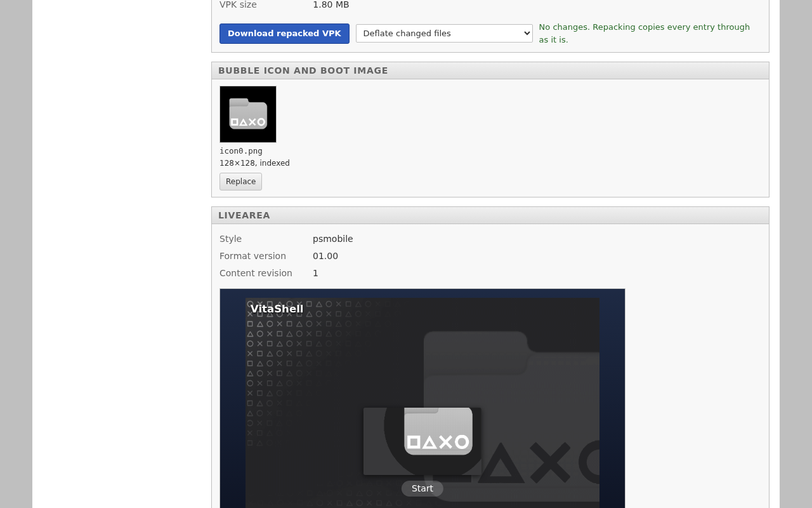Click the Content revision value 1
The width and height of the screenshot is (812, 508).
coord(315,273)
